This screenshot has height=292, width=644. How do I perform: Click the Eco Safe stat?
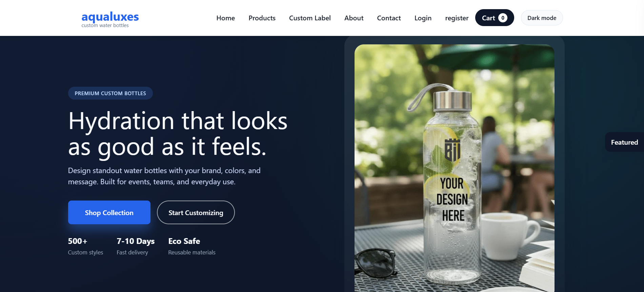(x=192, y=246)
